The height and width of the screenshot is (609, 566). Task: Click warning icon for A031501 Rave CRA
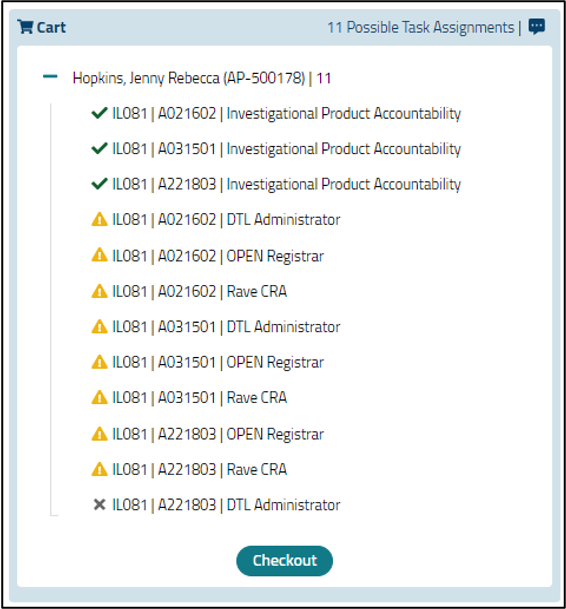point(99,397)
